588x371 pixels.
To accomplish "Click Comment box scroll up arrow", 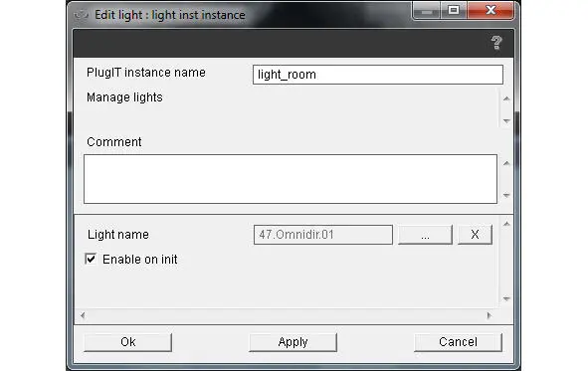I will (x=506, y=163).
